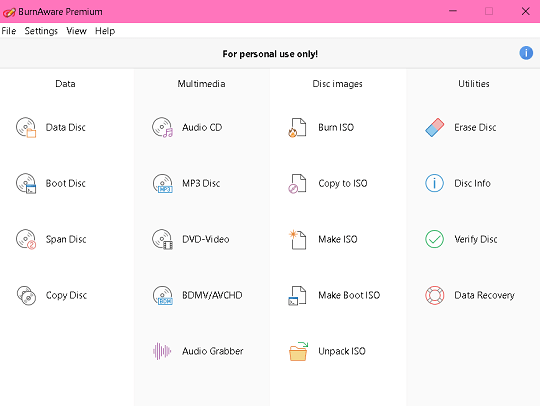The height and width of the screenshot is (406, 540).
Task: Select the BDMV/AVCHD label
Action: [212, 295]
